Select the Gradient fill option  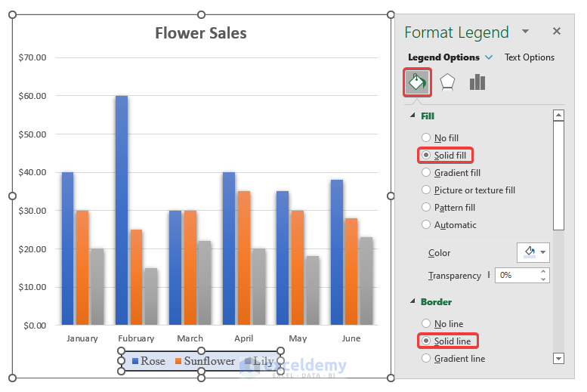click(x=427, y=173)
